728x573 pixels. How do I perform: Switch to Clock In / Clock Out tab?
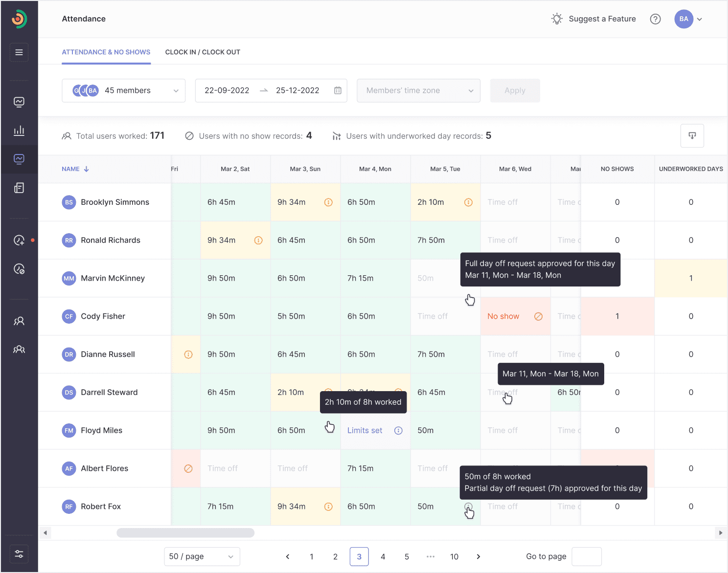[x=203, y=52]
